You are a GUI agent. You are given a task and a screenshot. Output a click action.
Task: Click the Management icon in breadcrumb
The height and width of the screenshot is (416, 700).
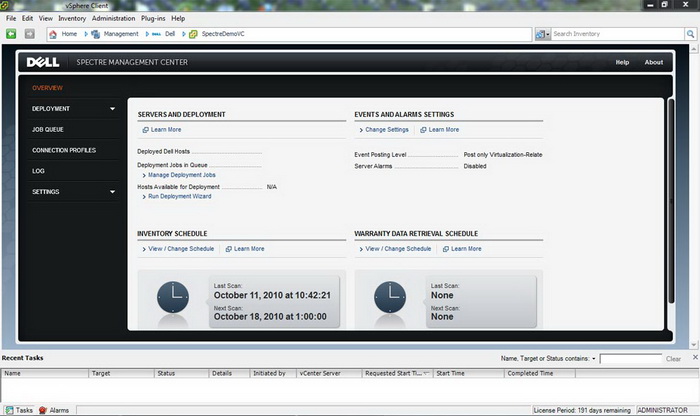96,34
